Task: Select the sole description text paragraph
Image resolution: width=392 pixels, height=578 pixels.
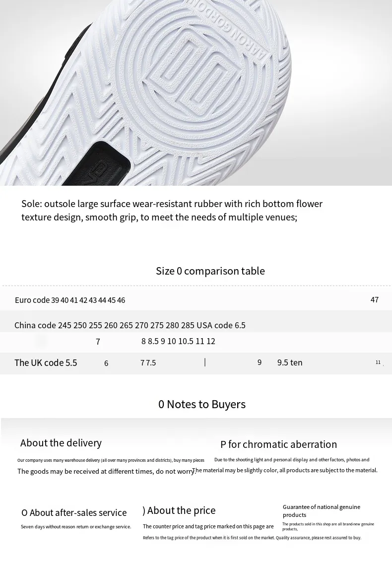Action: [172, 210]
